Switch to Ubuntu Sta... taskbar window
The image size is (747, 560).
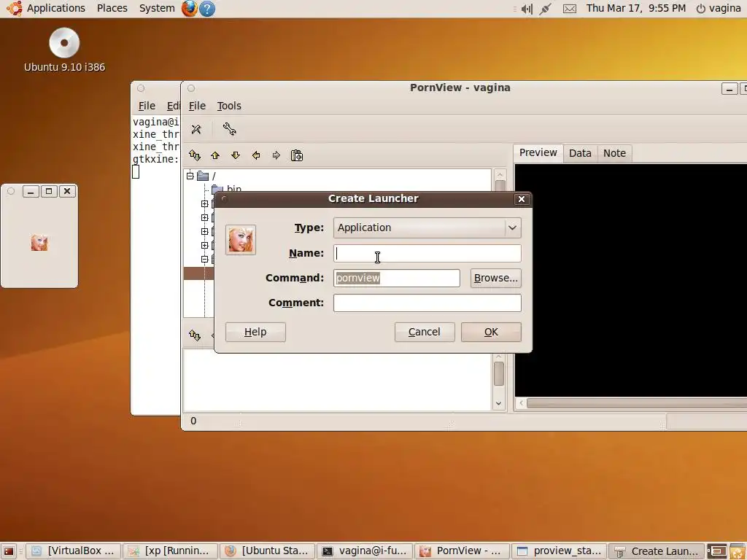[267, 551]
